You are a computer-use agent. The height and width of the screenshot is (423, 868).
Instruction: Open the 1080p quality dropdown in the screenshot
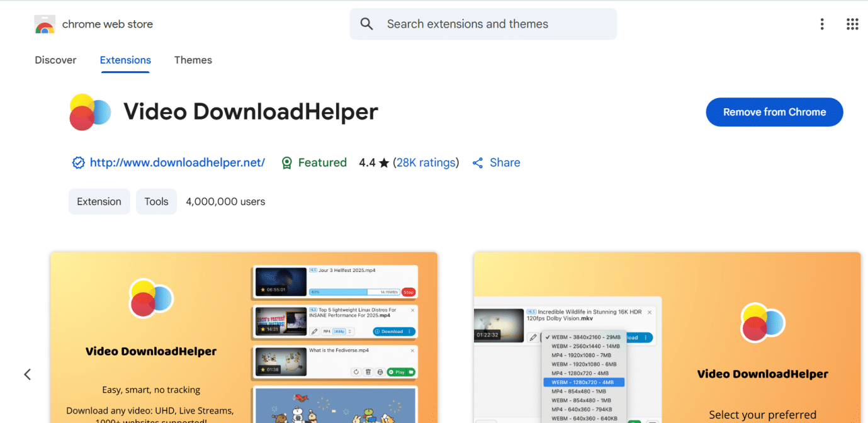[x=339, y=332]
